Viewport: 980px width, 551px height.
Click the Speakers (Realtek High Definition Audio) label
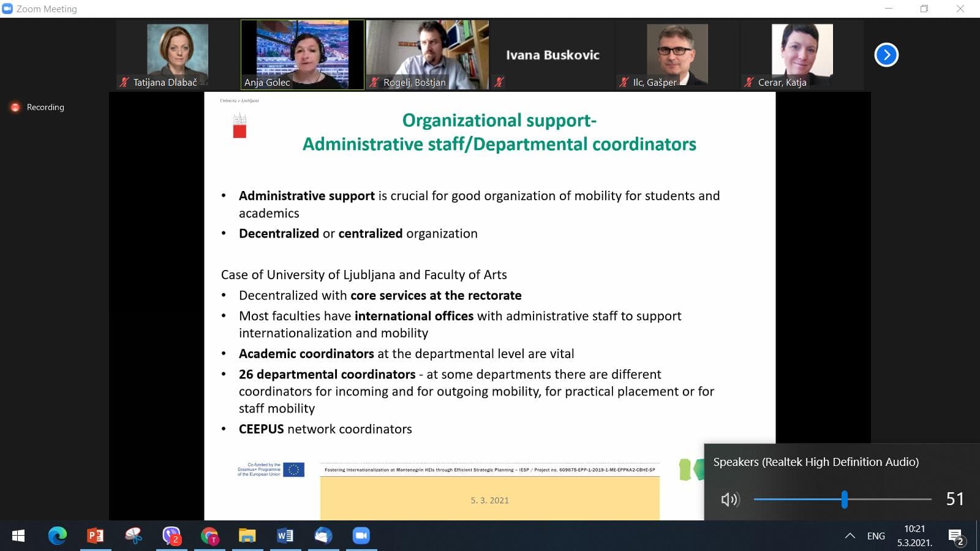816,462
